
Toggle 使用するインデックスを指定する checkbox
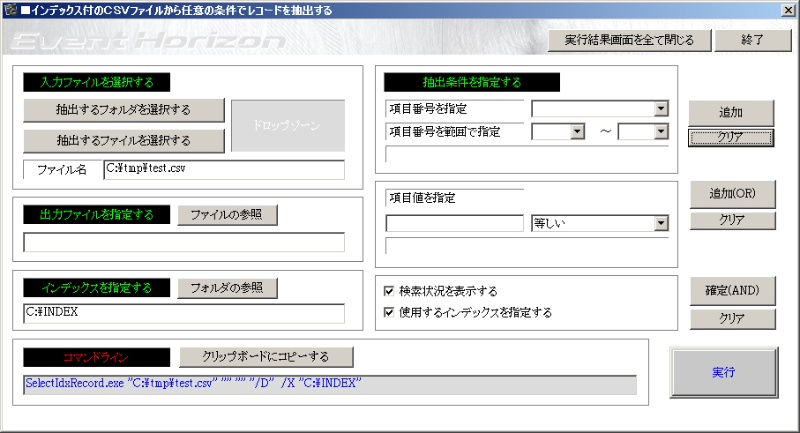[389, 312]
